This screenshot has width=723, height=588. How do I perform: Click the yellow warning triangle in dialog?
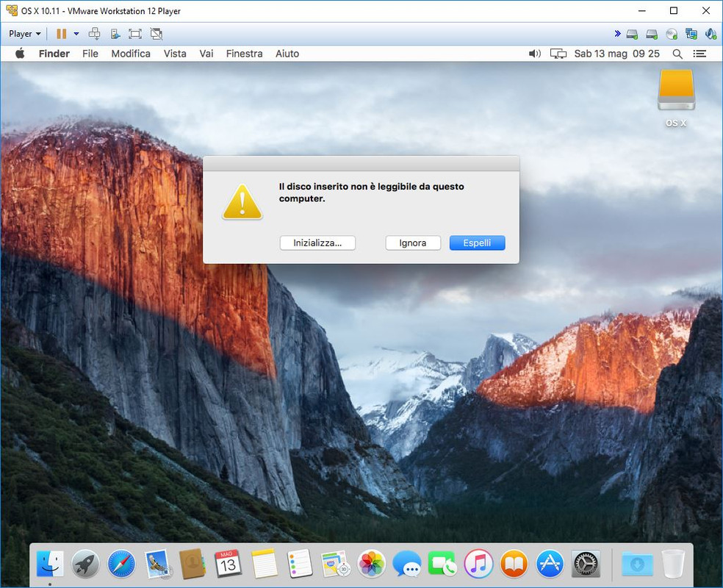tap(242, 202)
